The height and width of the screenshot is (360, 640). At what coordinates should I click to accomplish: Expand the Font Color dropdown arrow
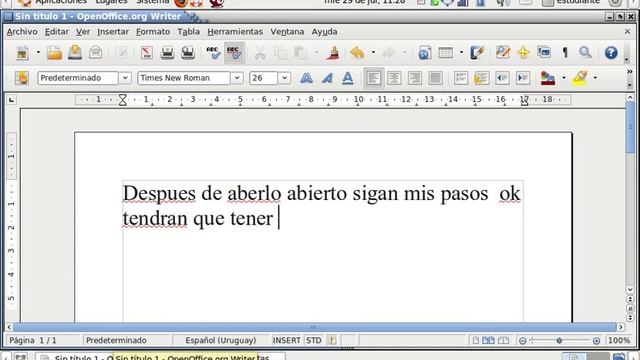point(564,78)
